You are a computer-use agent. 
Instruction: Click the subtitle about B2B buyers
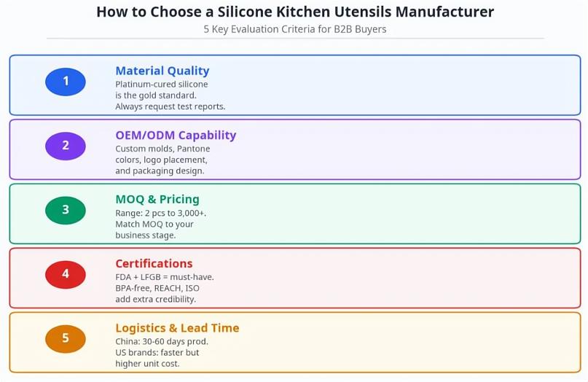[294, 30]
